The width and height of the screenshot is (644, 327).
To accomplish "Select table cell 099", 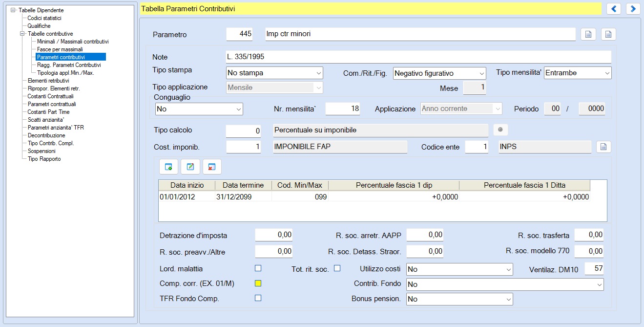I will pos(300,196).
